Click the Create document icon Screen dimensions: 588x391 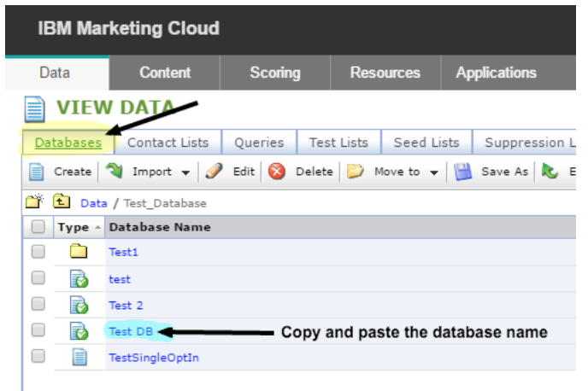pos(37,172)
